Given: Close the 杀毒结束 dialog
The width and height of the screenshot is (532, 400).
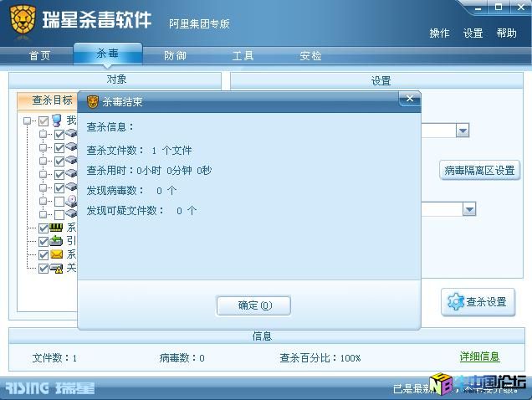Looking at the screenshot, I should [x=410, y=99].
